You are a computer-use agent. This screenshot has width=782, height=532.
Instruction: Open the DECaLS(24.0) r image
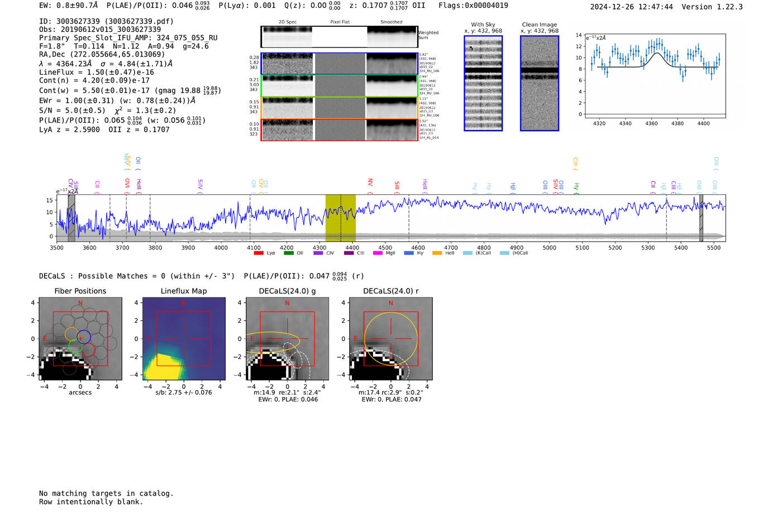click(390, 339)
